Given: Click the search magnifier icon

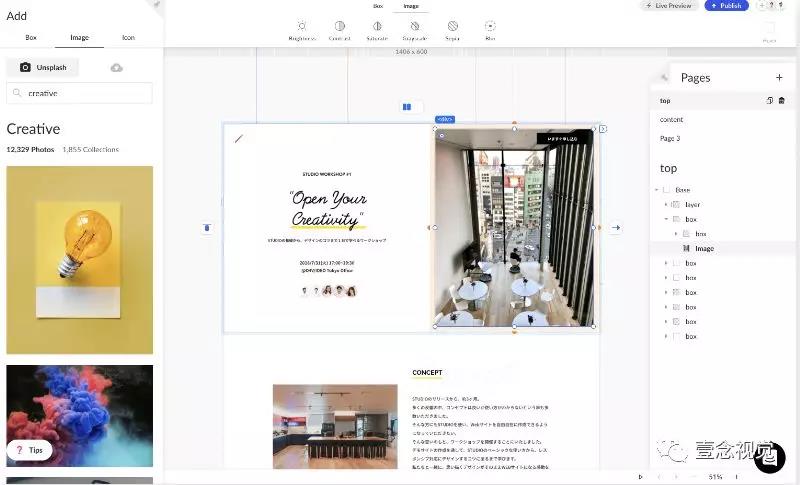Looking at the screenshot, I should pyautogui.click(x=17, y=93).
